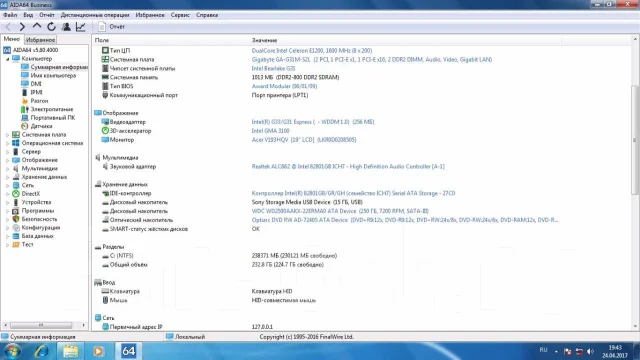Open Портативный ПК in the tree
Screen dimensions: 640x360
pyautogui.click(x=48, y=118)
